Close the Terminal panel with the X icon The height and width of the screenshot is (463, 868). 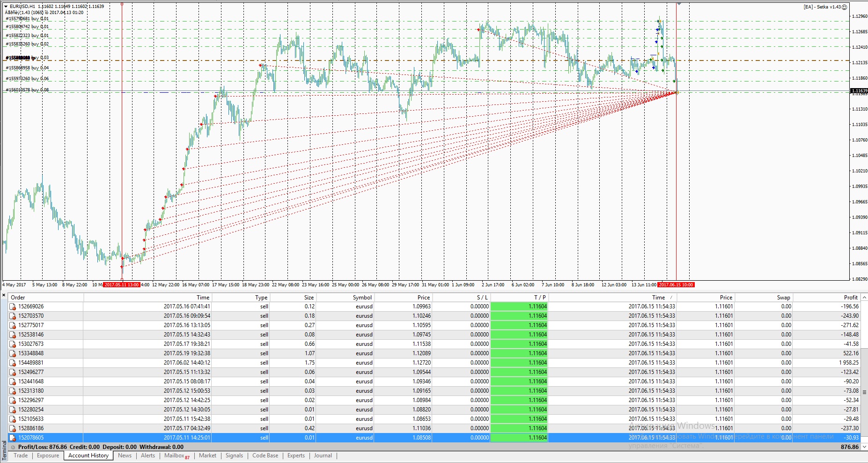tap(4, 295)
